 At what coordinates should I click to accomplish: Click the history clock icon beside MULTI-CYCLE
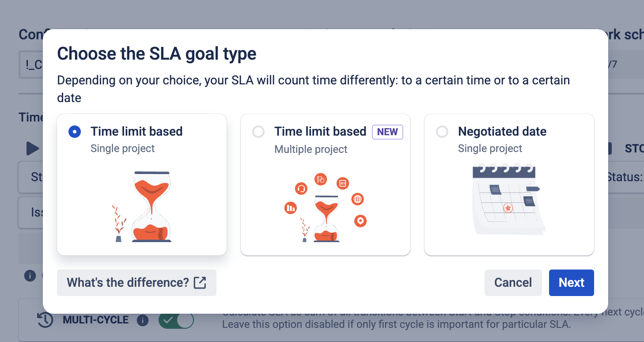tap(45, 320)
